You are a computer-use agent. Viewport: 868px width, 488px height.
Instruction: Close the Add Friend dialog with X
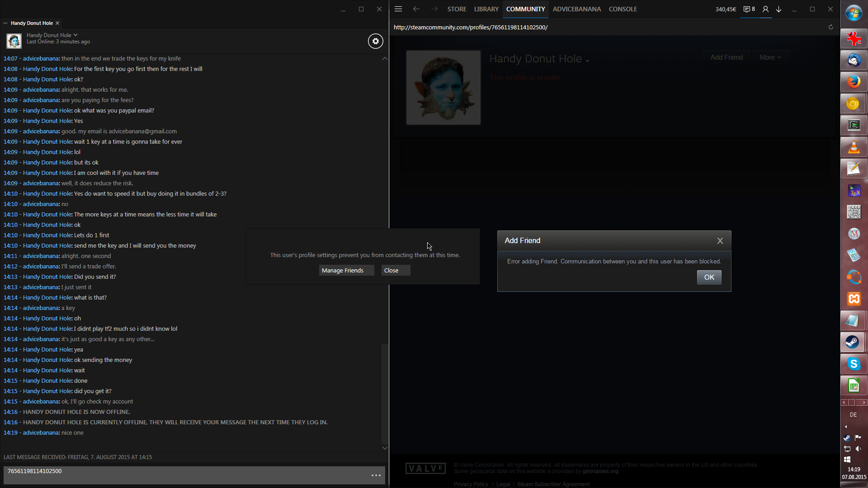(720, 241)
